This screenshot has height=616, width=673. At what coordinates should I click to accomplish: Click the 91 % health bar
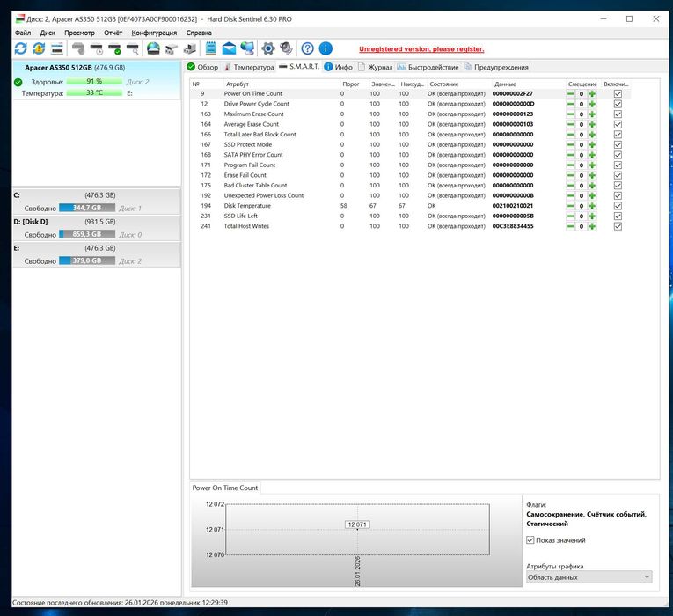click(x=94, y=82)
